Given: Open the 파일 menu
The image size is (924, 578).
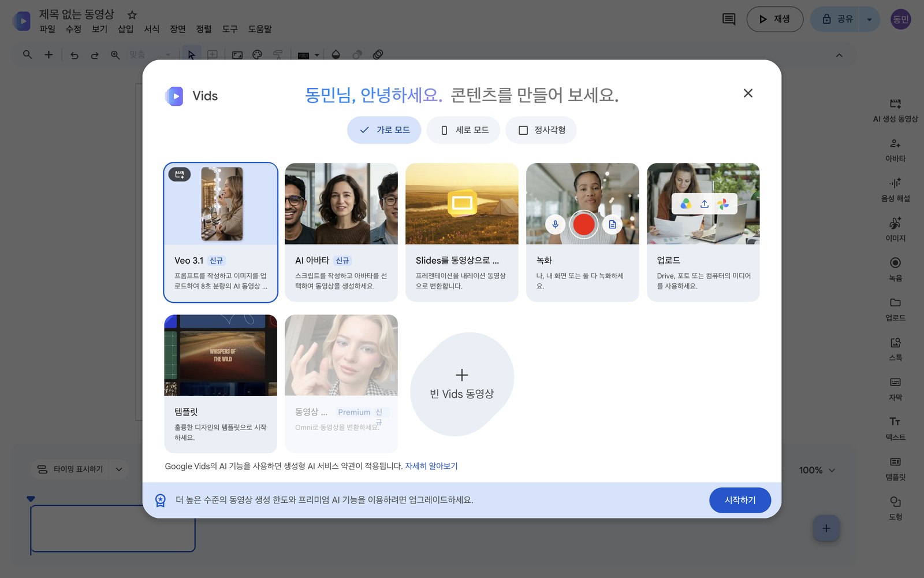Looking at the screenshot, I should 47,29.
